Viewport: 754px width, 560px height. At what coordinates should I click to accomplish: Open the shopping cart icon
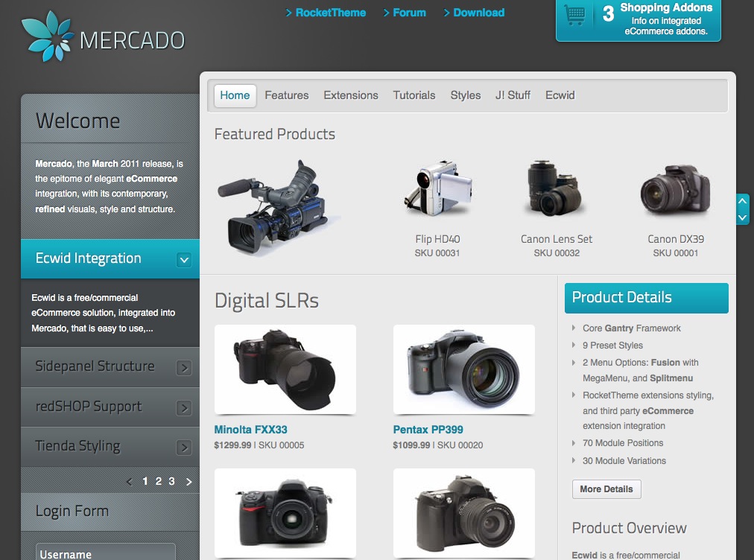pyautogui.click(x=574, y=15)
